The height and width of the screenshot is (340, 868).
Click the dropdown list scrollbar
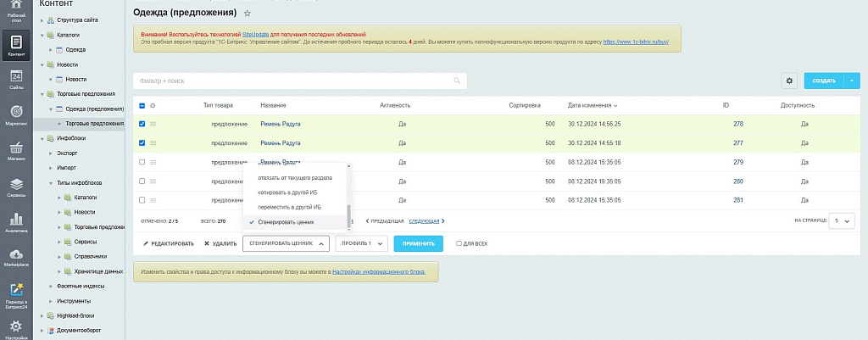tap(348, 212)
